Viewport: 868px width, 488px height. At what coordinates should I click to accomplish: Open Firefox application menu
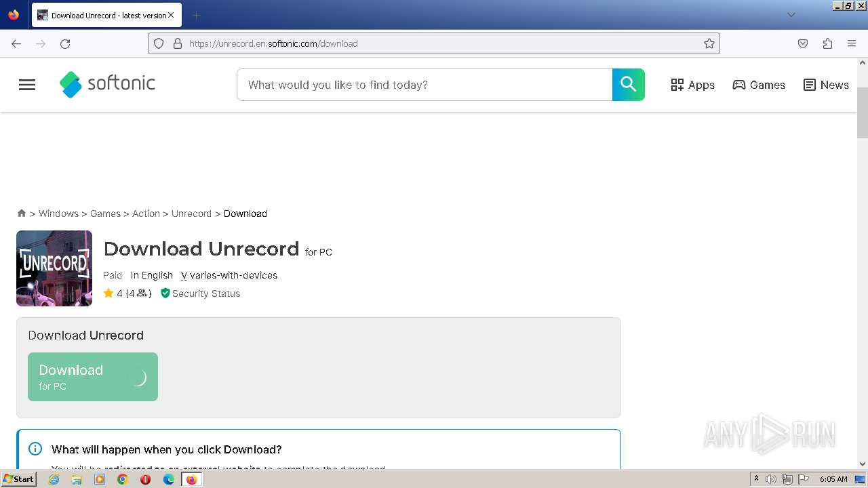(x=852, y=43)
